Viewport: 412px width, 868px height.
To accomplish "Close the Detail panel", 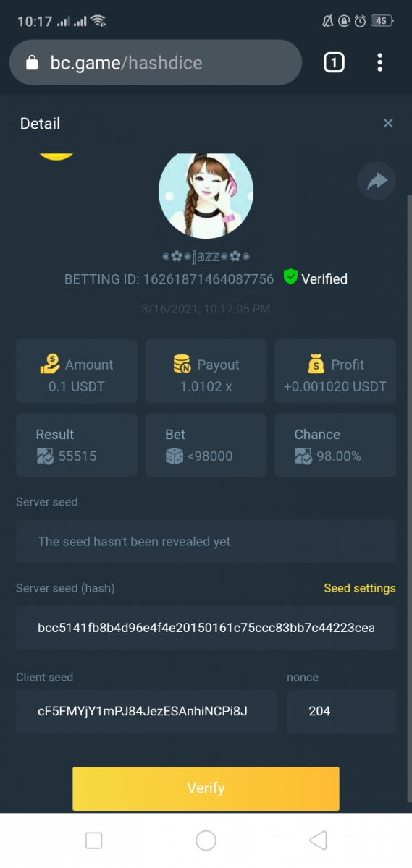I will tap(388, 123).
